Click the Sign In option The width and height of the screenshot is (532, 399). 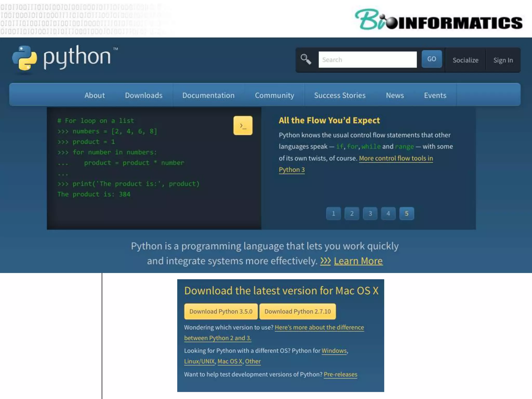(503, 60)
